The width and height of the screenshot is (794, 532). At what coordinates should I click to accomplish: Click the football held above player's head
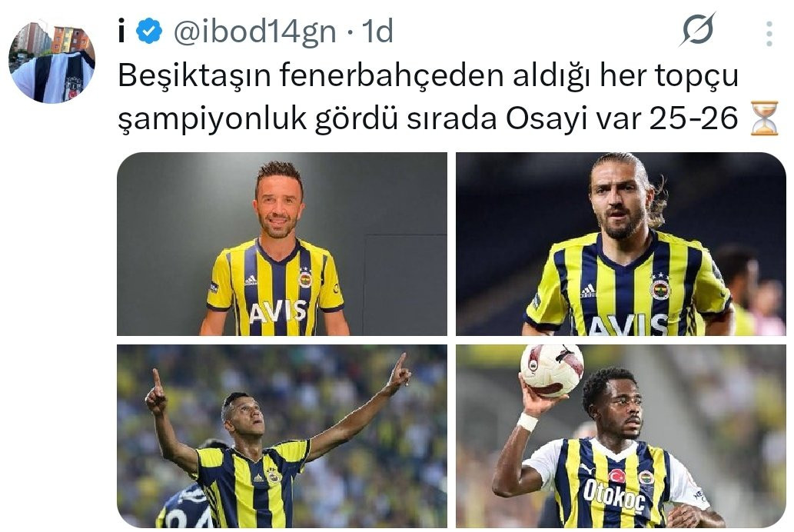552,371
